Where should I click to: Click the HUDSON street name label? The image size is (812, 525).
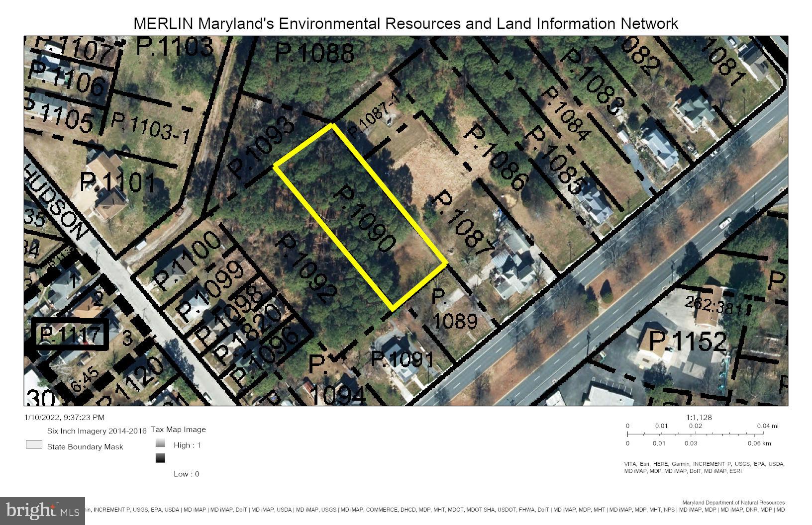[59, 209]
